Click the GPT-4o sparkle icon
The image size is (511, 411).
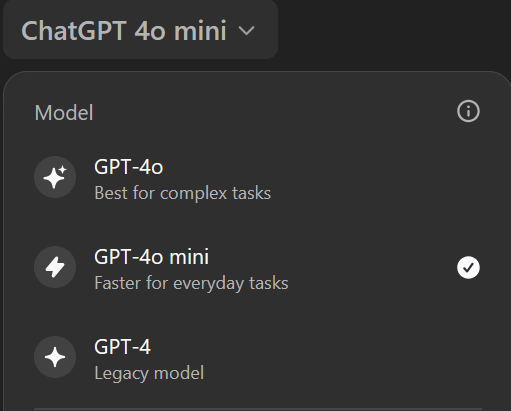click(x=55, y=177)
